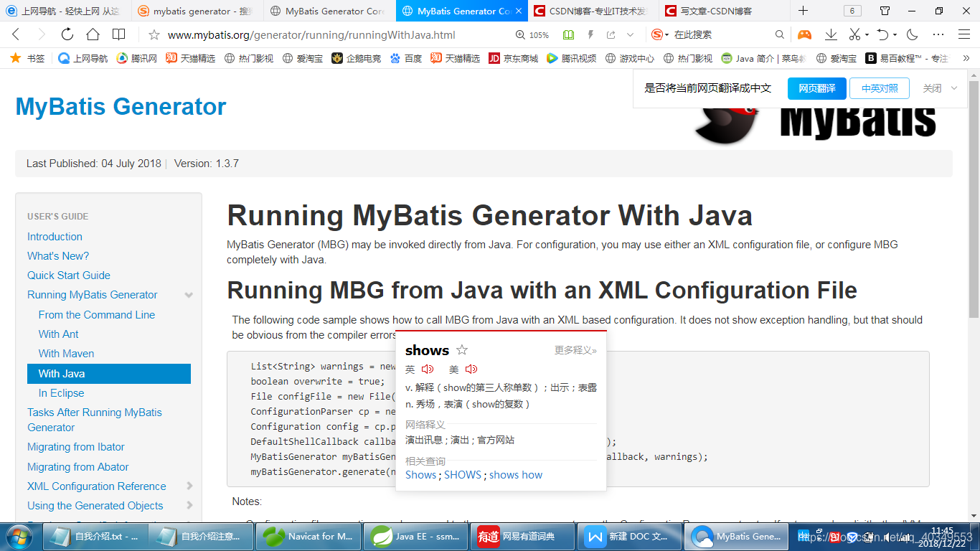The image size is (980, 551).
Task: Open the 腾讯网 bookmark
Action: (x=136, y=58)
